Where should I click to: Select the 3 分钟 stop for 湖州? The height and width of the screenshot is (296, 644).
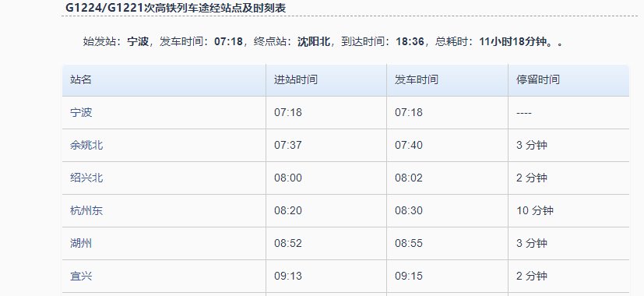(532, 243)
